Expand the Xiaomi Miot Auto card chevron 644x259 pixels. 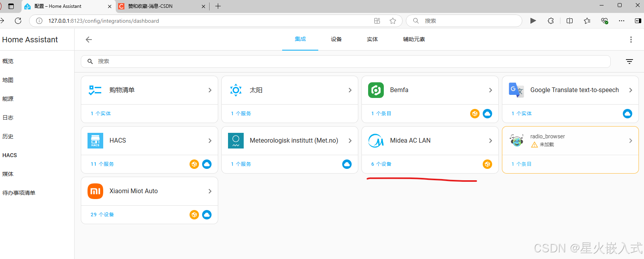[210, 191]
